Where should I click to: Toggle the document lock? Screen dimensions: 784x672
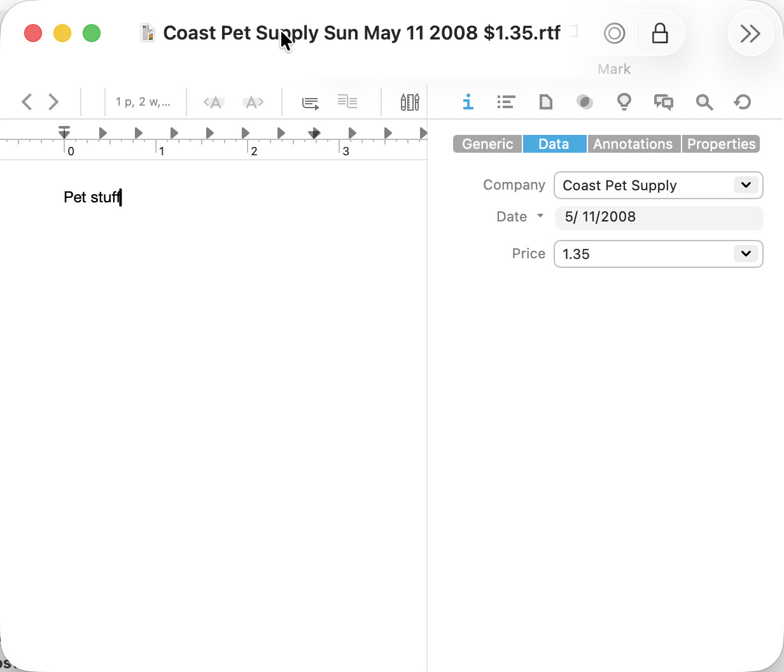(x=660, y=34)
